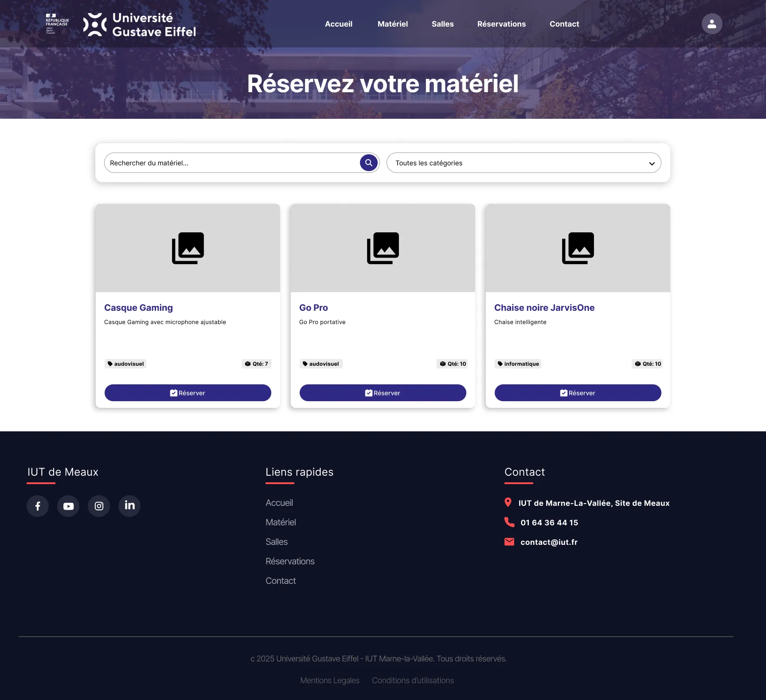The width and height of the screenshot is (766, 700).
Task: Open the Mentions Legales link
Action: pos(330,680)
